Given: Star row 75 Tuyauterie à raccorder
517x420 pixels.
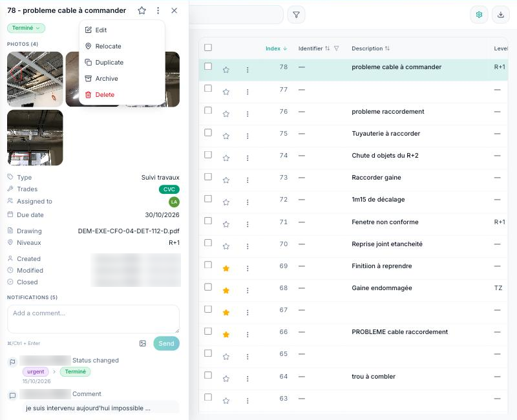Looking at the screenshot, I should pos(226,136).
